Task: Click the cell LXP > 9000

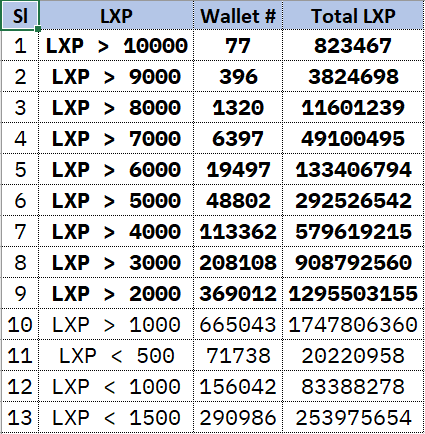Action: click(116, 76)
